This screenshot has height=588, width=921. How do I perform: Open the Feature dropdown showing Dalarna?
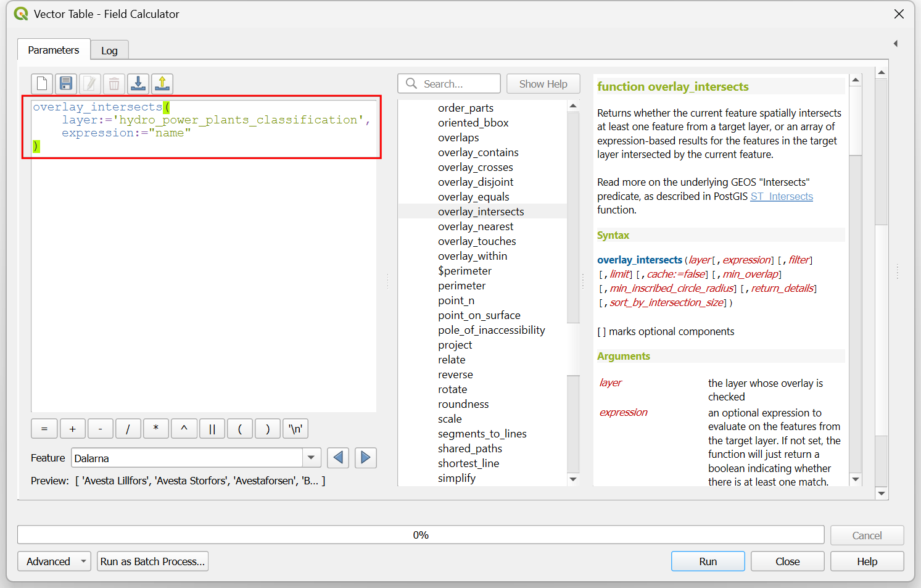(x=196, y=458)
